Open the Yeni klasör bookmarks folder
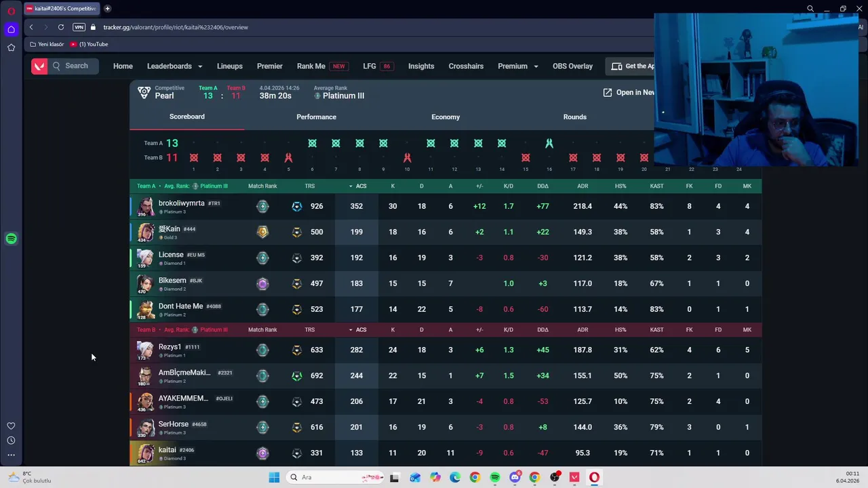 point(47,44)
